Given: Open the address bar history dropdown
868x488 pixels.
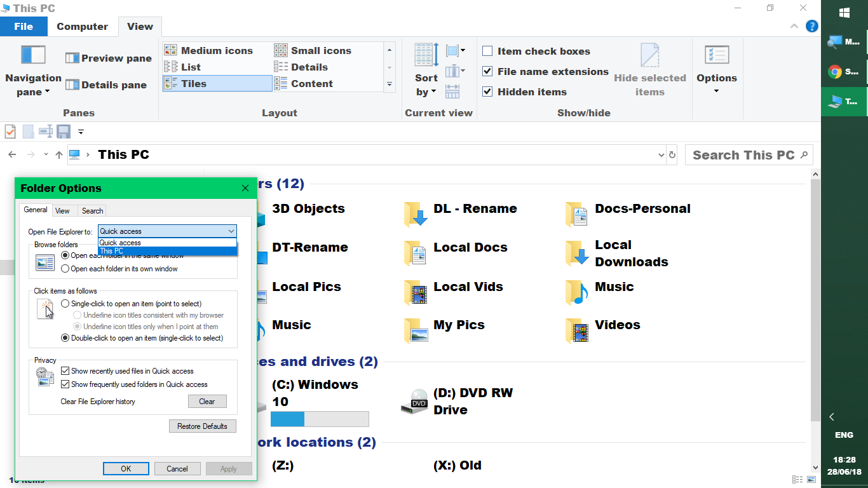Looking at the screenshot, I should pos(661,154).
